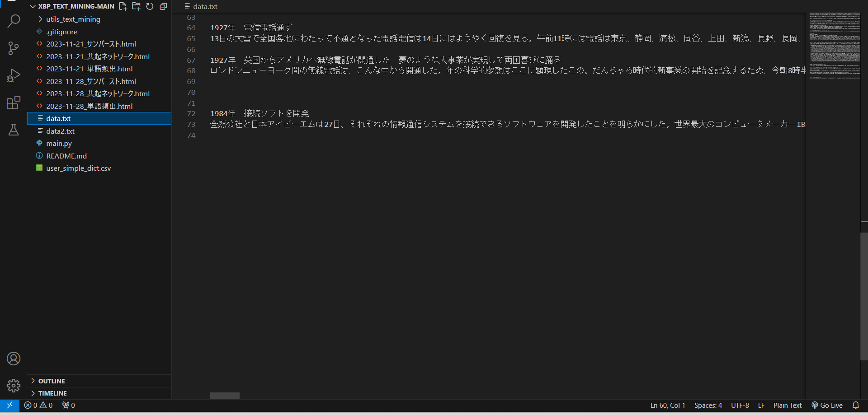868x415 pixels.
Task: Open the Run and Debug view
Action: pos(14,75)
